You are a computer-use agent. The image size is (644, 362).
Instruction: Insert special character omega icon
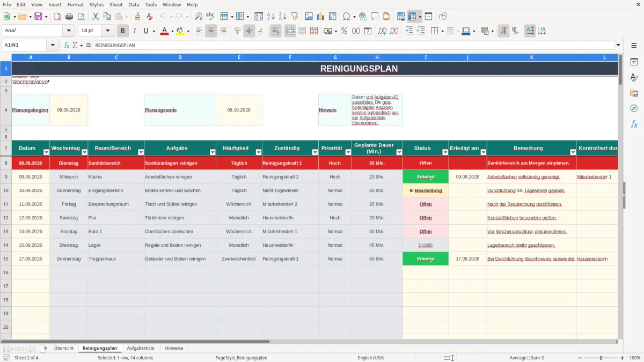coord(346,17)
